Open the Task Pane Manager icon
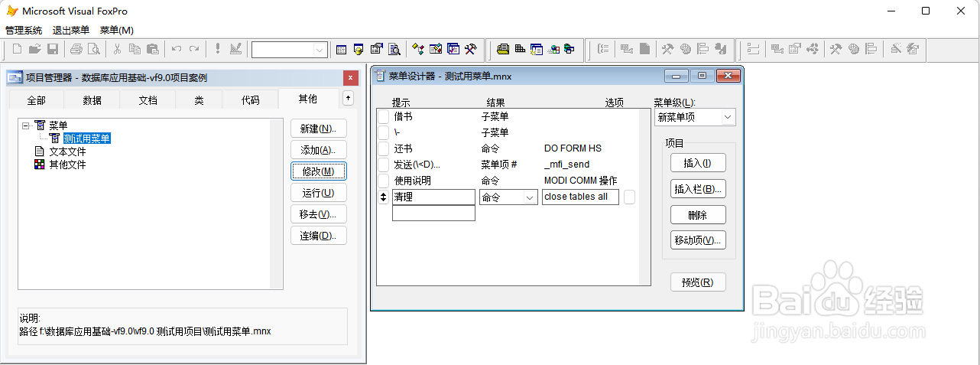980x365 pixels. 453,49
